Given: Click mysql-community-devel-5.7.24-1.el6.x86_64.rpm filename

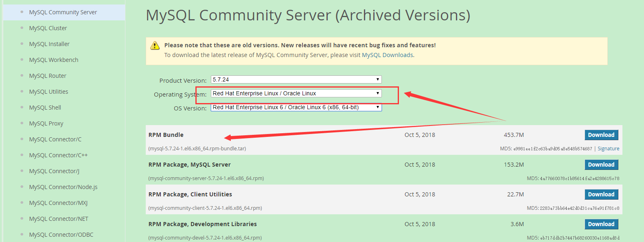Looking at the screenshot, I should tap(205, 238).
